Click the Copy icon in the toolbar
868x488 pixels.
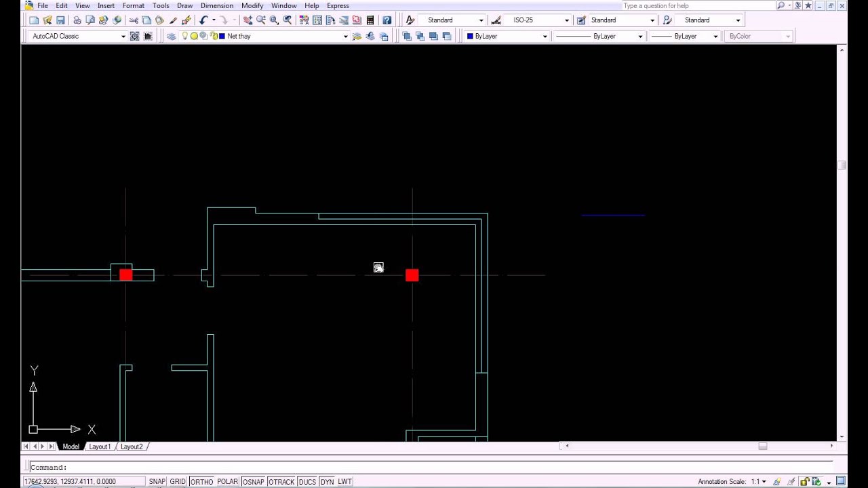pos(146,20)
